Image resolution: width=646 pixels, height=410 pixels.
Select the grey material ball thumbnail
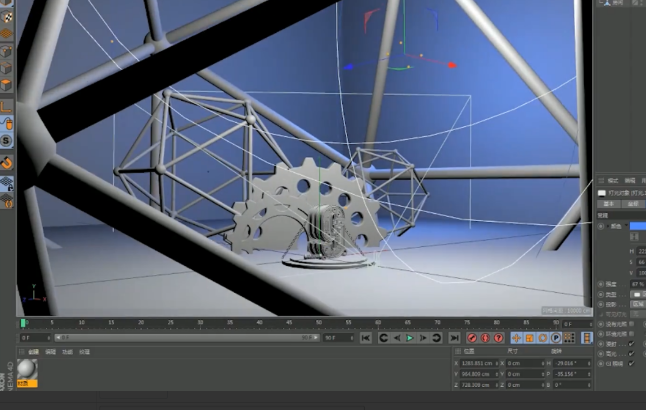point(27,369)
